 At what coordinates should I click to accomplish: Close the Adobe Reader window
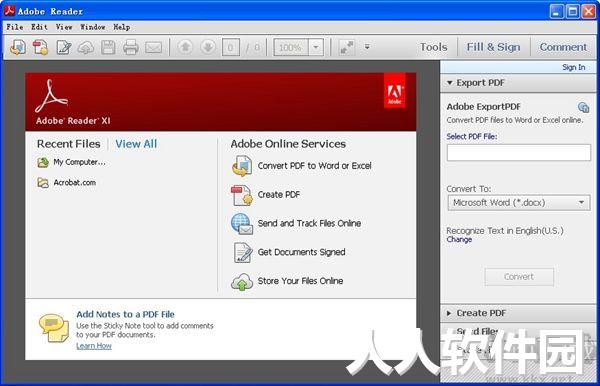point(588,11)
